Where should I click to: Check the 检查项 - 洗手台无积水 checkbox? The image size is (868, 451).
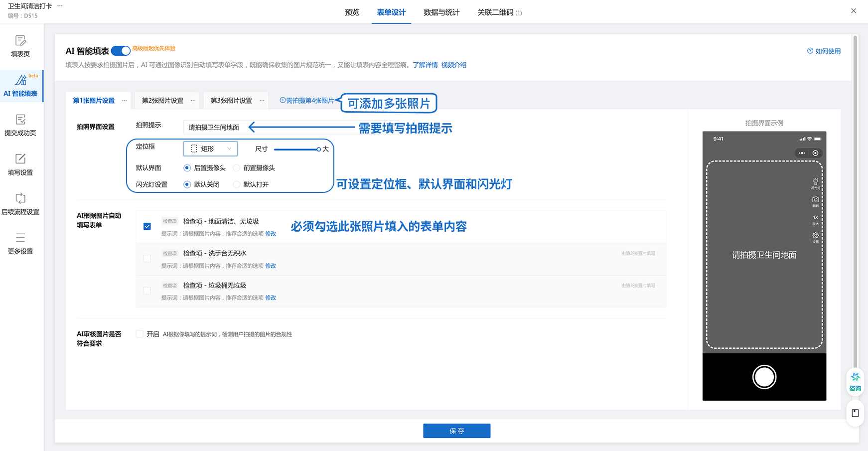point(147,258)
